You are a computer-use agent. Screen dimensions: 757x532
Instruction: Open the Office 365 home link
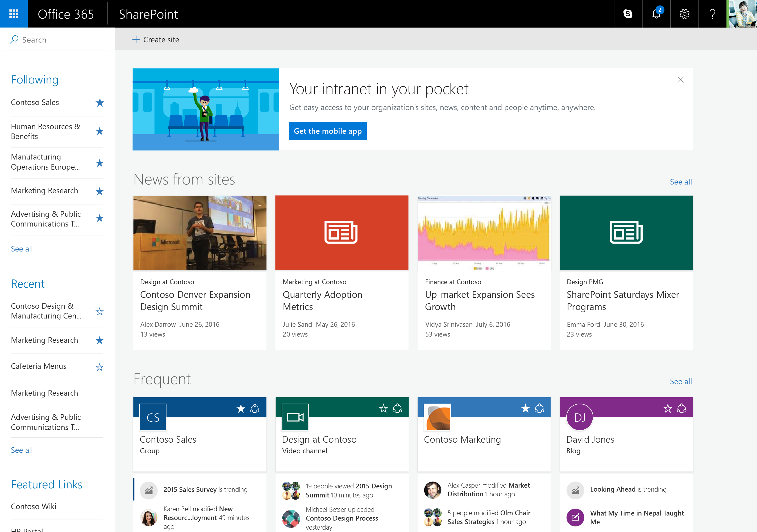[66, 14]
